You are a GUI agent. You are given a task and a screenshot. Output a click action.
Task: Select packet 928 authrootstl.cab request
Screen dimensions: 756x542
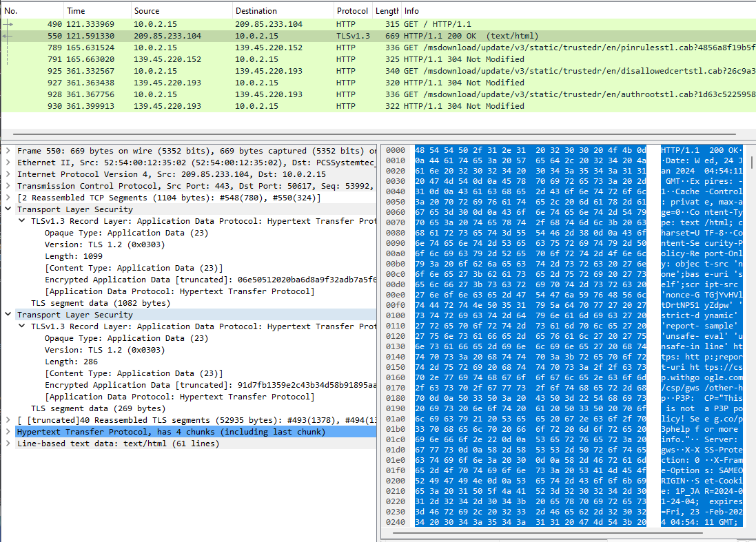click(x=378, y=94)
